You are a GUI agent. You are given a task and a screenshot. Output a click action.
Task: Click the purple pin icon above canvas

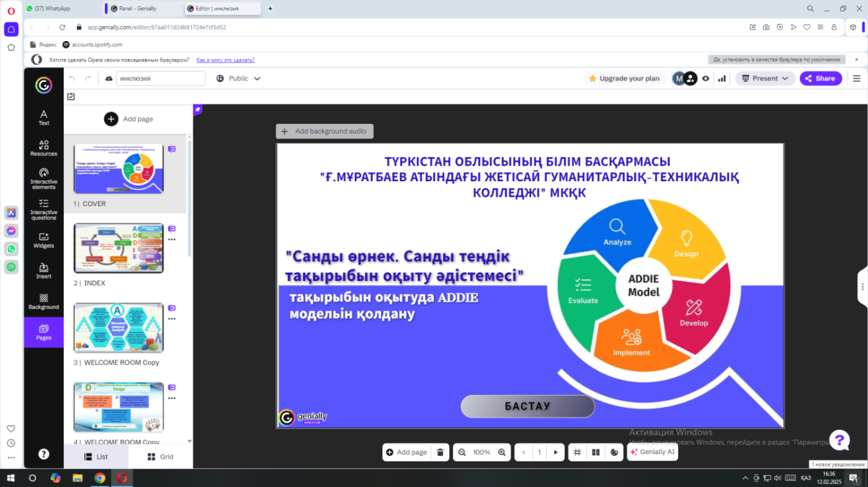click(197, 109)
